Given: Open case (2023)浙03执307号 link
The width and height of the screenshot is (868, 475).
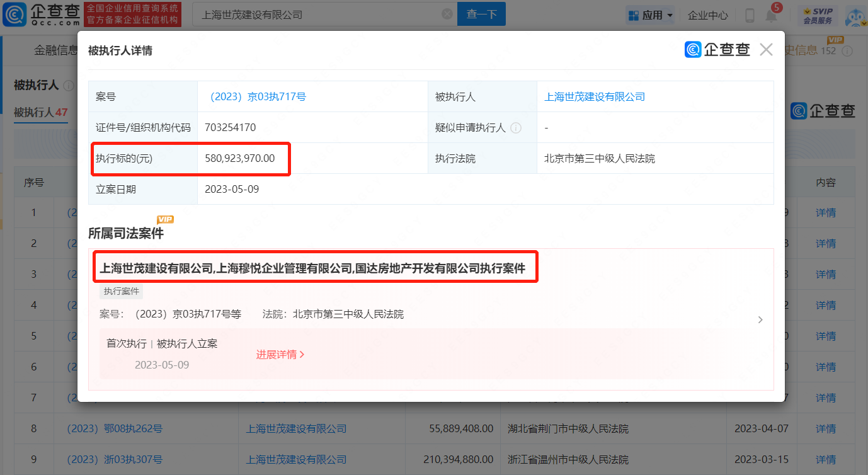Looking at the screenshot, I should 115,460.
